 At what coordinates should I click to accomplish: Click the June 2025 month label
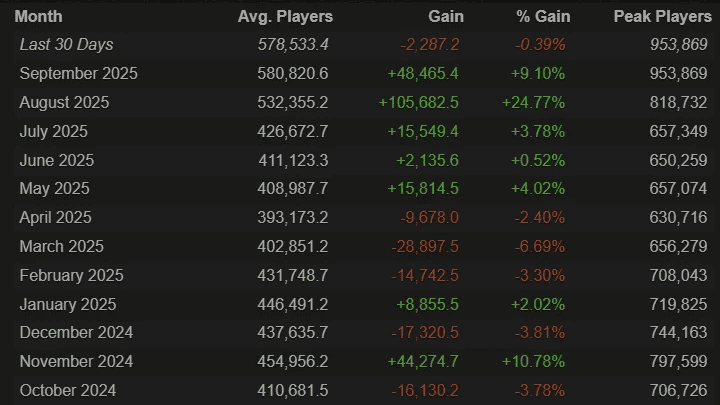click(x=56, y=160)
